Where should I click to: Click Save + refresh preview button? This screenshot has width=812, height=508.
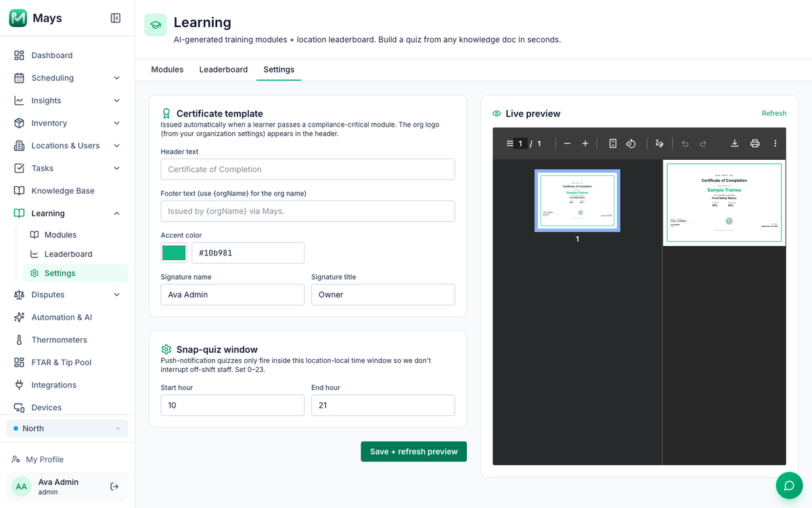click(414, 452)
